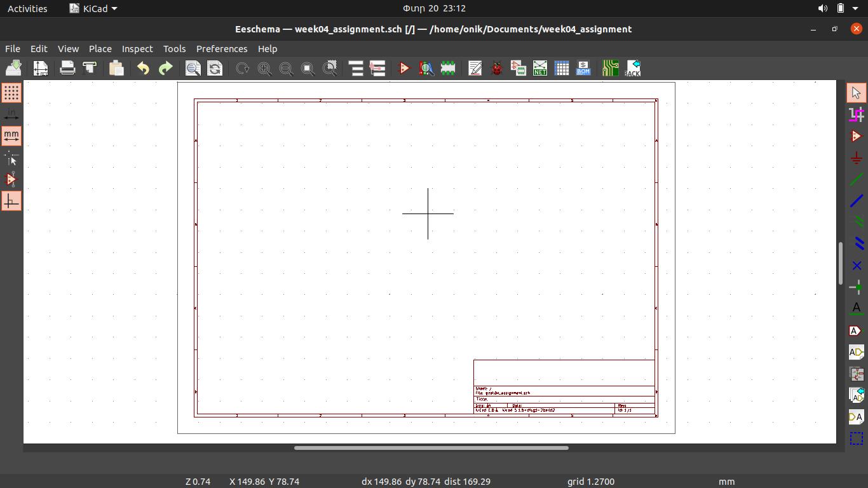Paste from clipboard

pyautogui.click(x=116, y=68)
